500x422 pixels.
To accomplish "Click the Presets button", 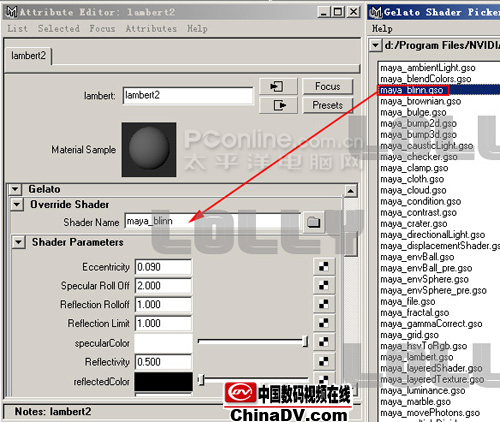I will (x=328, y=105).
